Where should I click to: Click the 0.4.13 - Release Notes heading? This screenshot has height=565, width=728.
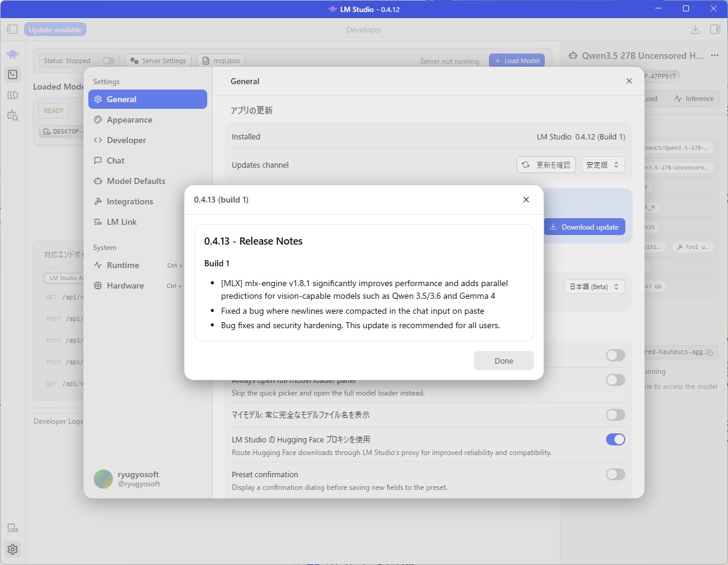coord(253,241)
